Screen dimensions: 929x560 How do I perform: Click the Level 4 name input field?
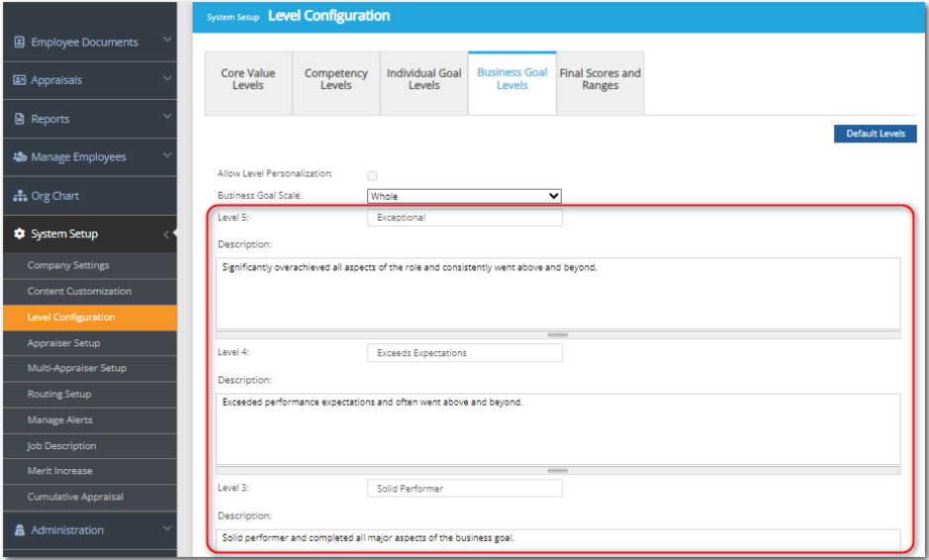coord(464,353)
